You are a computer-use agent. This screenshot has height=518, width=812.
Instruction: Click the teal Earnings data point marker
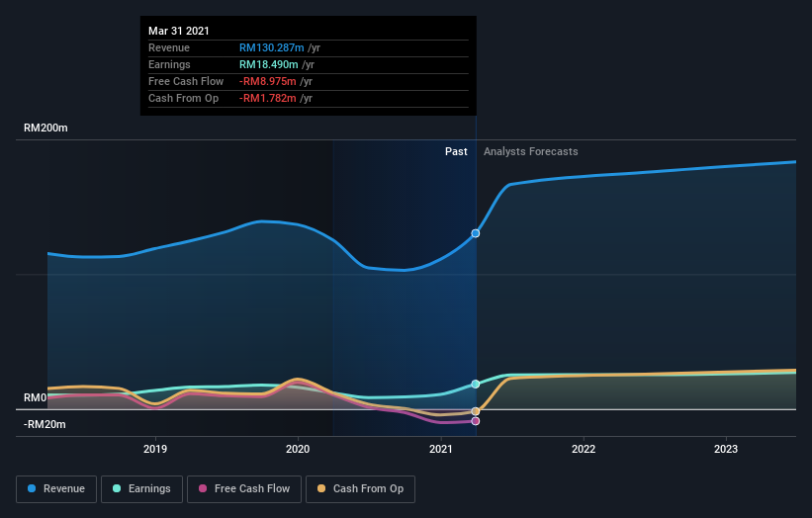point(476,384)
